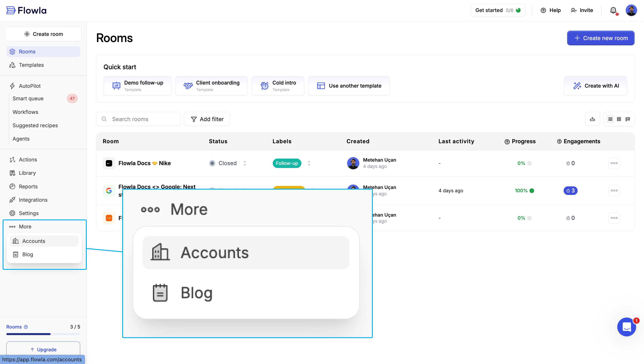Image resolution: width=644 pixels, height=364 pixels.
Task: Switch to the grid view layout
Action: click(x=619, y=119)
